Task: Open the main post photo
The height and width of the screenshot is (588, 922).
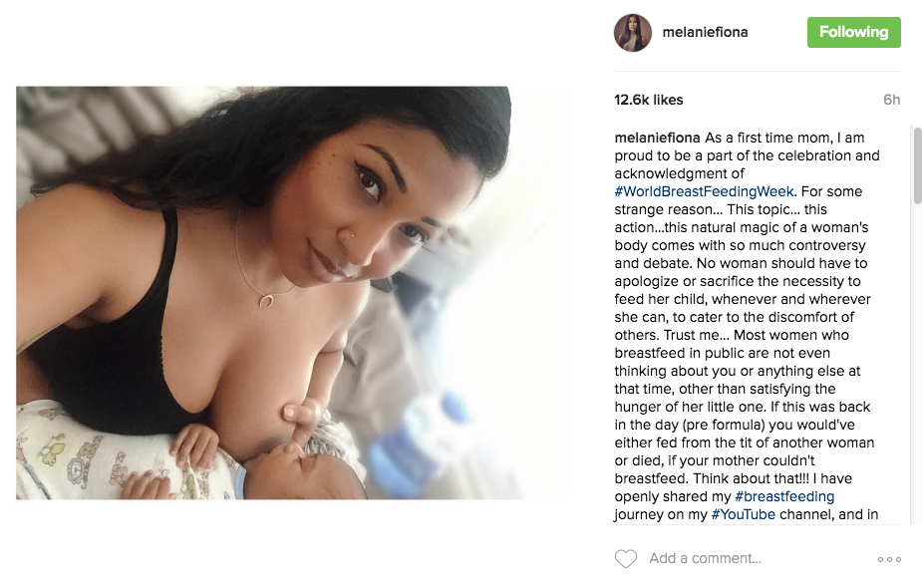Action: (263, 293)
